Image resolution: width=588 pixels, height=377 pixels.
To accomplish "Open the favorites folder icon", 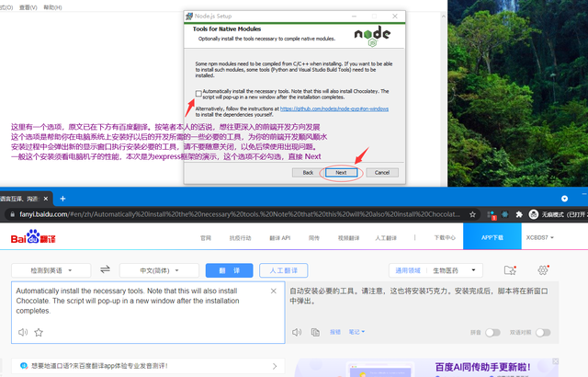I will coord(510,270).
